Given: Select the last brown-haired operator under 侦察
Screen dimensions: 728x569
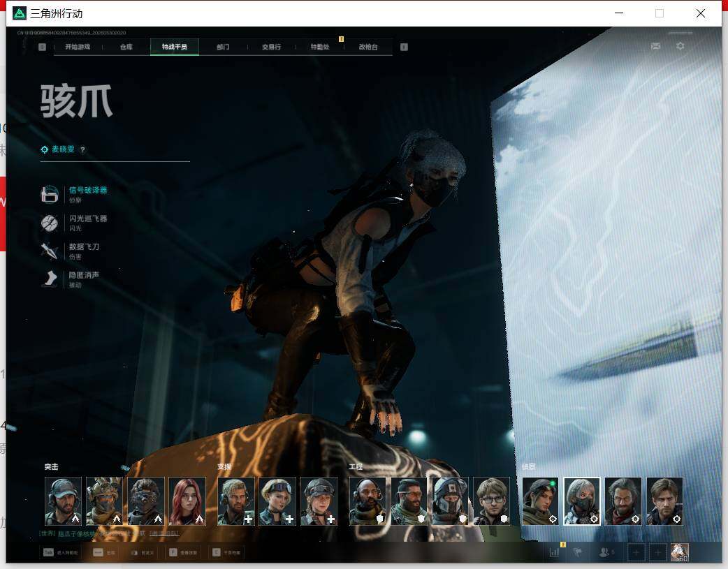Looking at the screenshot, I should click(664, 501).
